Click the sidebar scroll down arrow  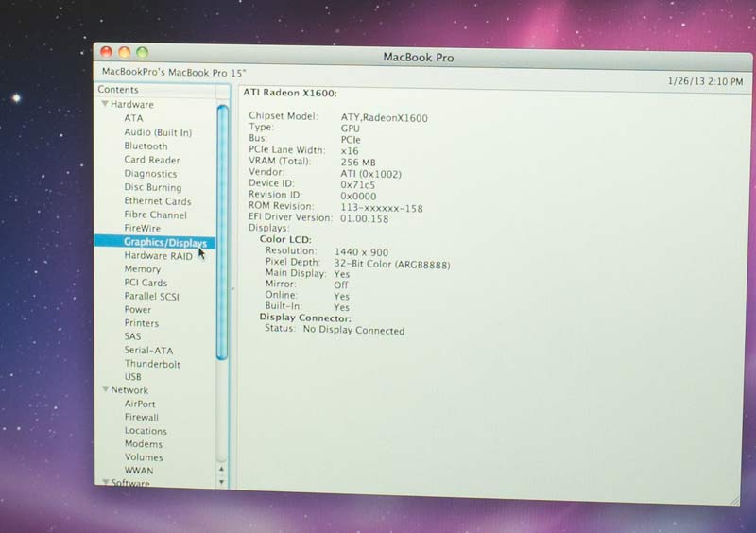pos(221,481)
